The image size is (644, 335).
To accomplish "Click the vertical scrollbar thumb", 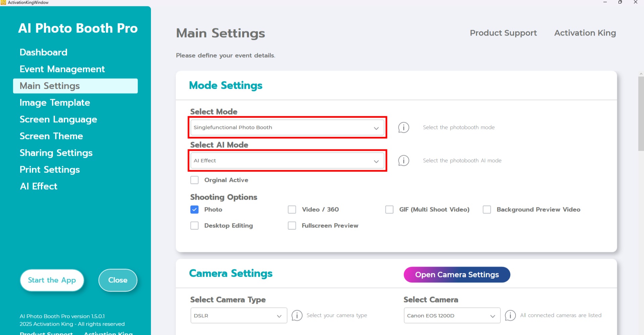I will [x=641, y=114].
